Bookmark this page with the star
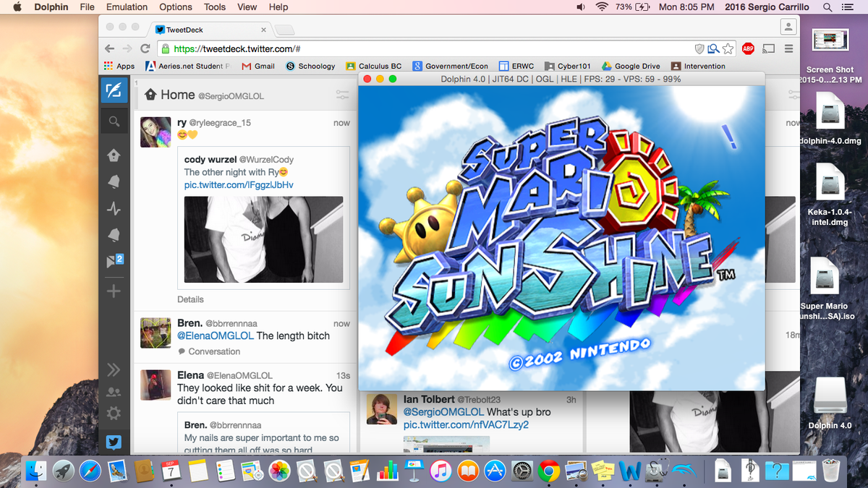The height and width of the screenshot is (488, 868). [728, 48]
